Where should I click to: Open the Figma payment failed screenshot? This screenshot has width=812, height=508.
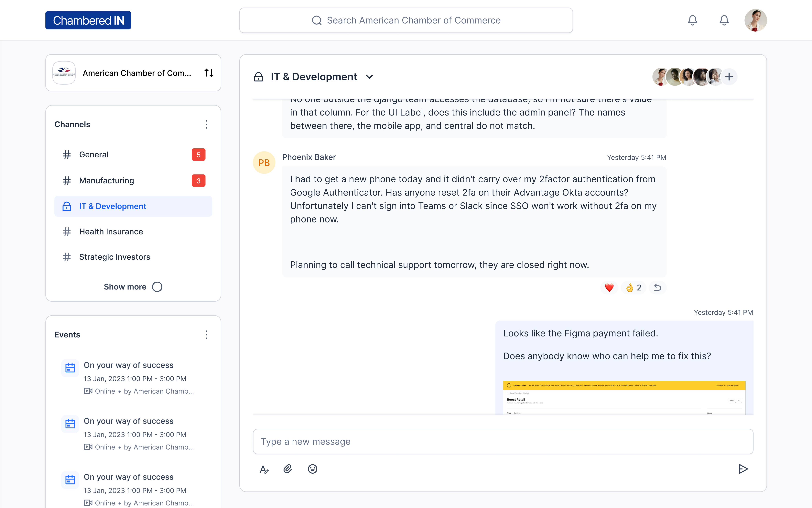point(624,398)
